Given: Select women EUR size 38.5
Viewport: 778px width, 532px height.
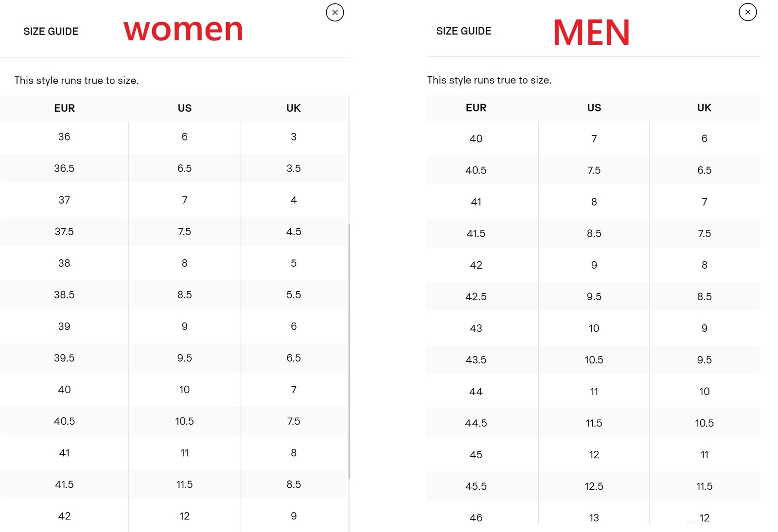Looking at the screenshot, I should click(x=64, y=295).
